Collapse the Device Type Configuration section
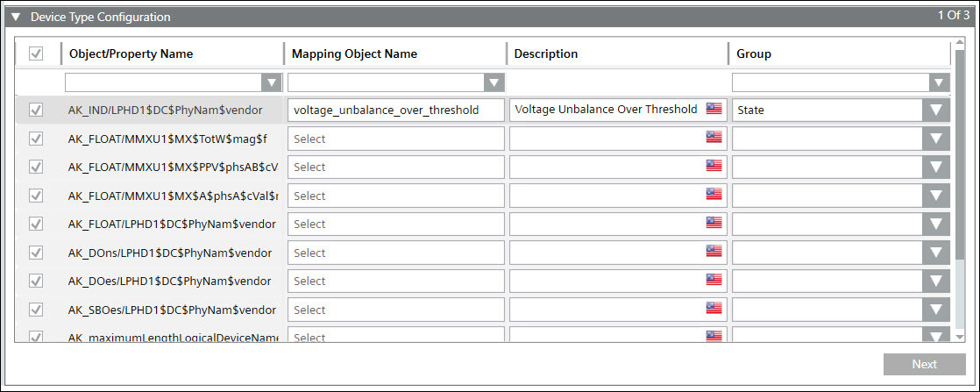 [16, 17]
